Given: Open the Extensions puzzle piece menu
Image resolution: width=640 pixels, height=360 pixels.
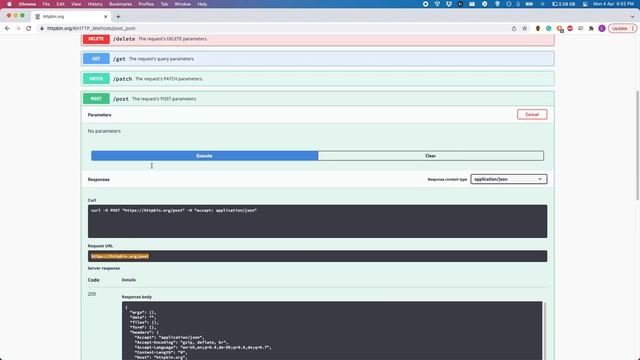Looking at the screenshot, I should [591, 28].
